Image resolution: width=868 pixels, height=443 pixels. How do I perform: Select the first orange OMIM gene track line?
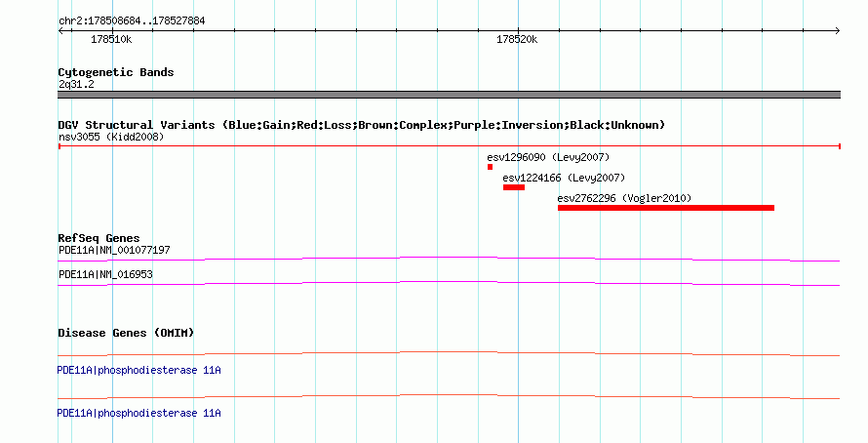pyautogui.click(x=449, y=353)
